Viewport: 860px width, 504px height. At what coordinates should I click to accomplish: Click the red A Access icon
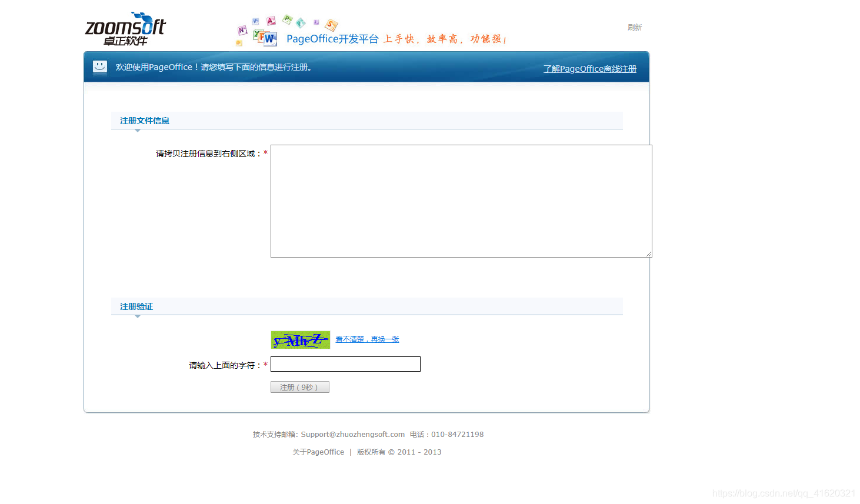tap(271, 21)
